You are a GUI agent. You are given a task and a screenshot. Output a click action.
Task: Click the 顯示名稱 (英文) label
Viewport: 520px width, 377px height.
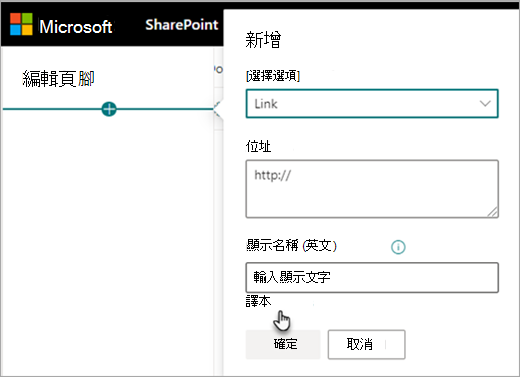291,245
